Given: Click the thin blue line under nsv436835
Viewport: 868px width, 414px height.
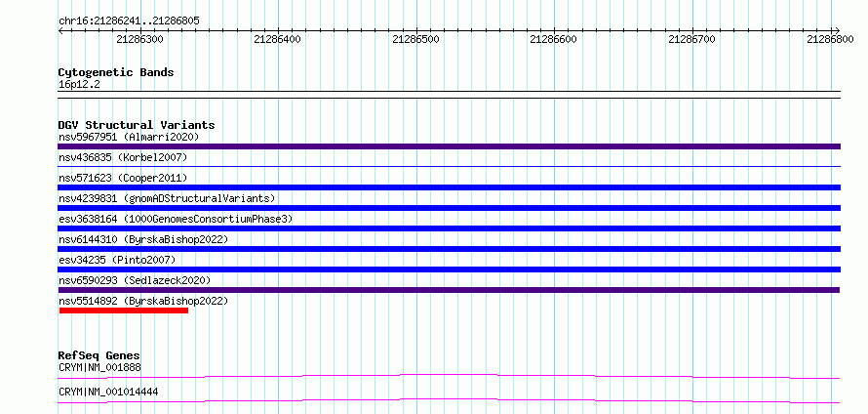Looking at the screenshot, I should click(449, 166).
